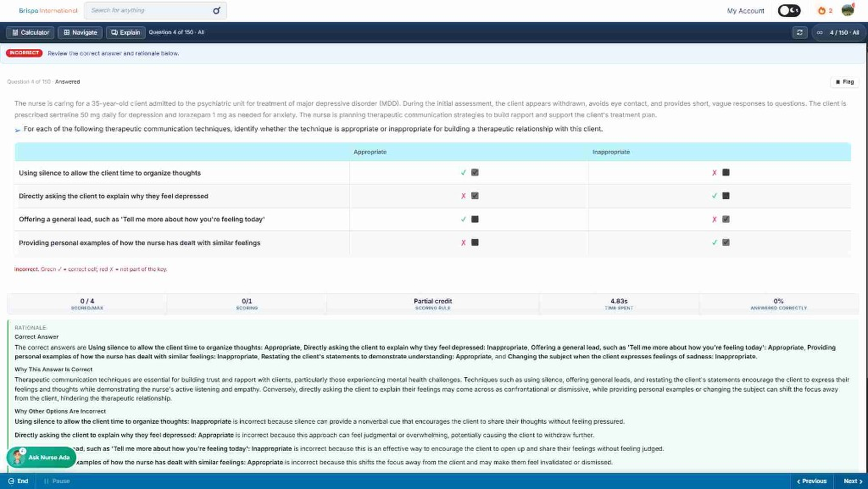Check Appropriate for using silence row
The height and width of the screenshot is (489, 868).
tap(475, 172)
